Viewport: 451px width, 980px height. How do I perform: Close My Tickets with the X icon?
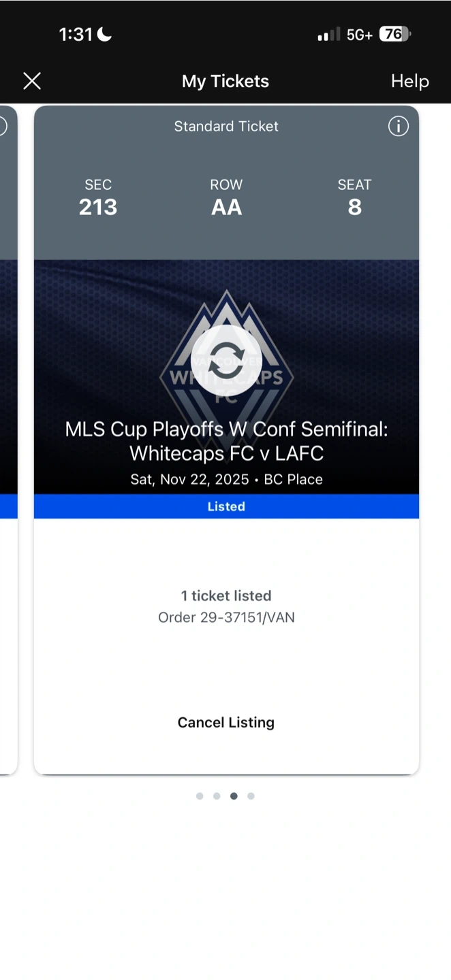pos(32,82)
